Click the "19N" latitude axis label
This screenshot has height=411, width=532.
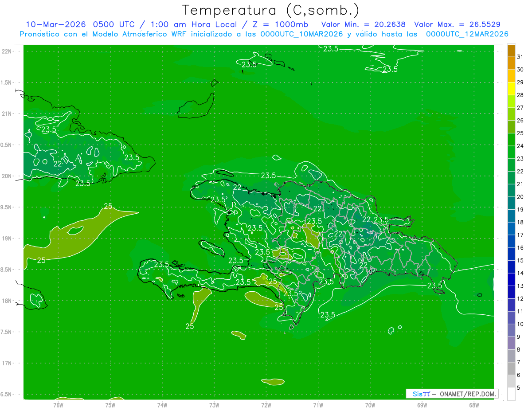pyautogui.click(x=6, y=239)
